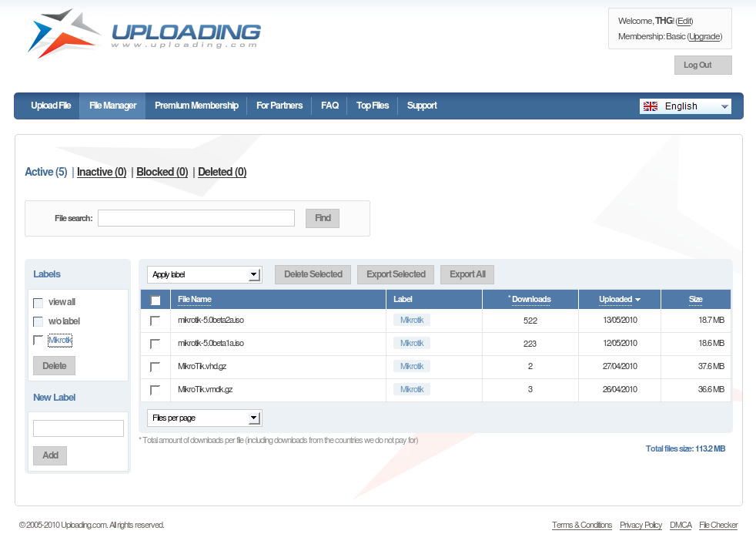This screenshot has height=534, width=756.
Task: Open the Terms & Conditions link
Action: pyautogui.click(x=582, y=525)
